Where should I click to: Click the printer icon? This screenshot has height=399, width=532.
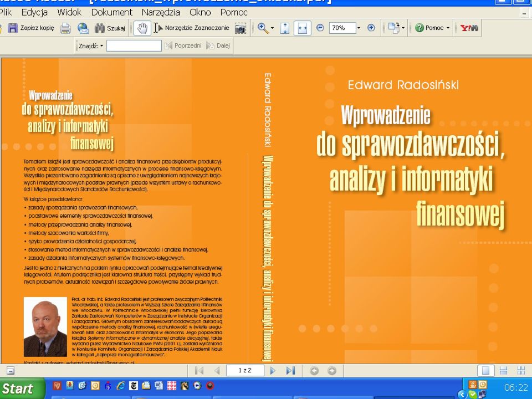click(65, 28)
